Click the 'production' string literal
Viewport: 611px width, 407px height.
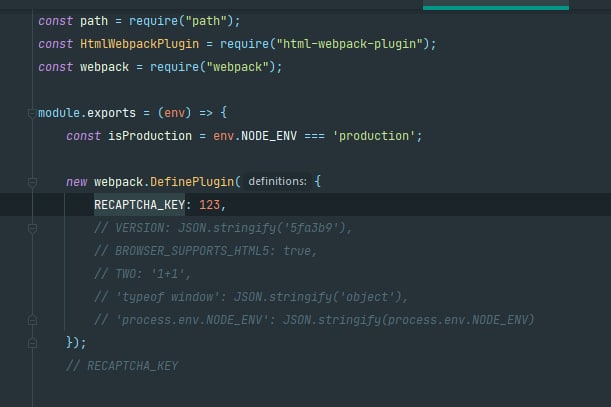click(374, 136)
